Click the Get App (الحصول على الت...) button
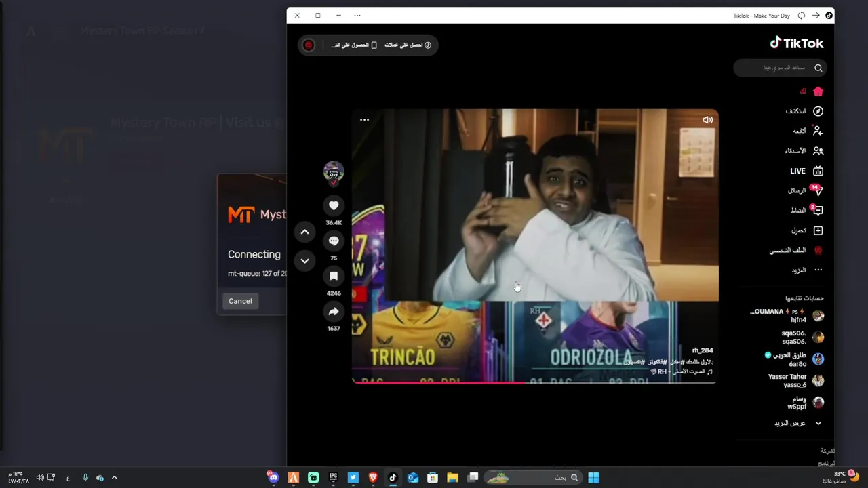 click(354, 45)
